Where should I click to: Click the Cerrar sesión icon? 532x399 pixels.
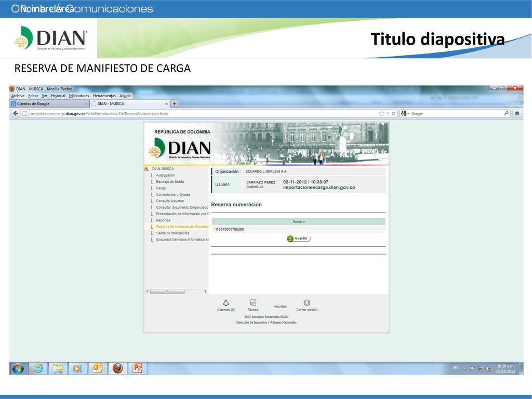(307, 303)
